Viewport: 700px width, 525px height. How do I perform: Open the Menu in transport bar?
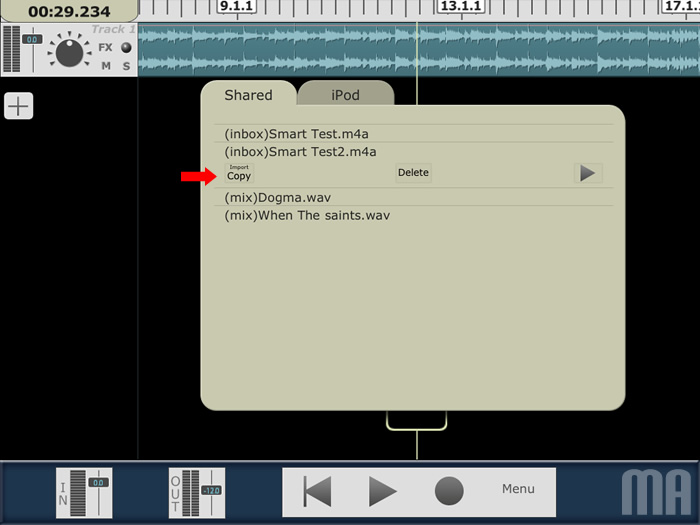click(518, 489)
